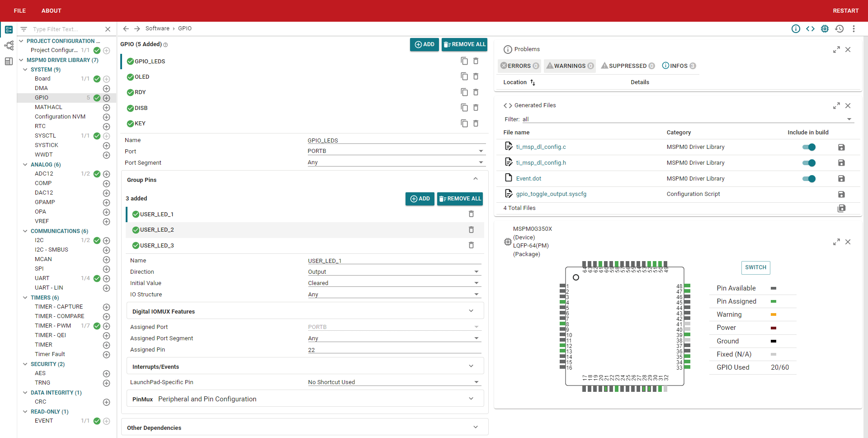Collapse the Group Pins section
Screen dimensions: 868x438
(x=476, y=179)
